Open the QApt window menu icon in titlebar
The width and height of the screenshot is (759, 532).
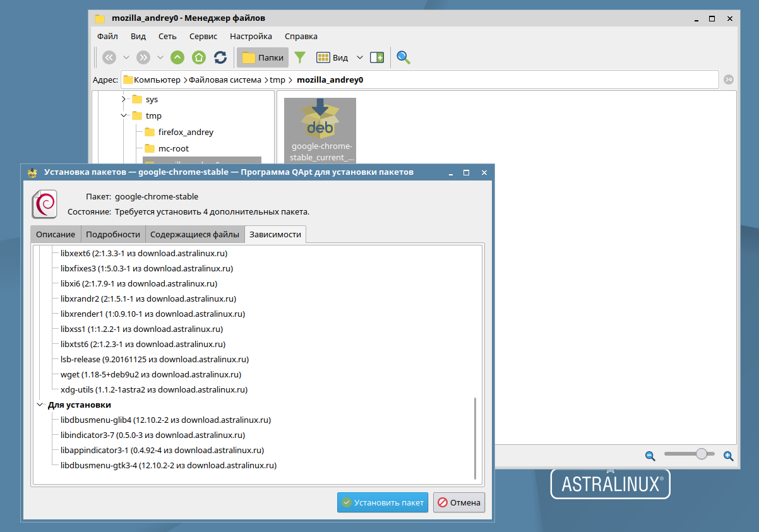point(32,172)
